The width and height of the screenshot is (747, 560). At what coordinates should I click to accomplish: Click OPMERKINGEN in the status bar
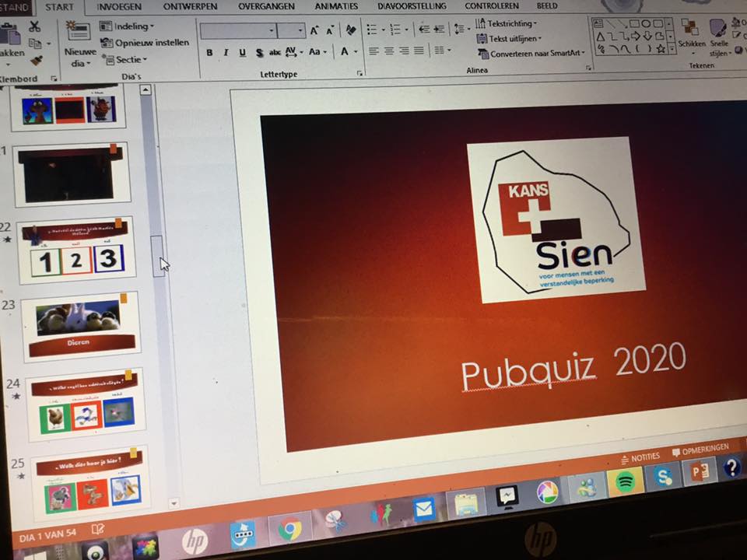pyautogui.click(x=700, y=450)
